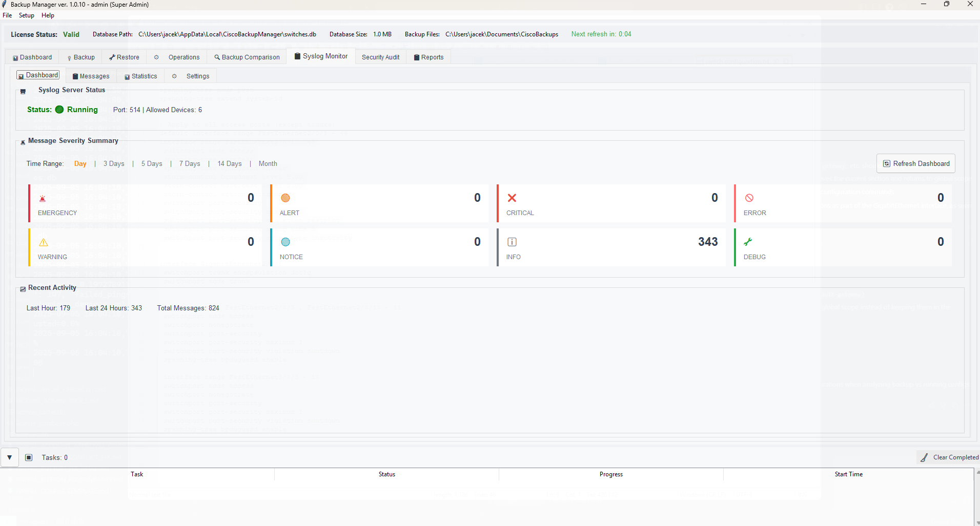Click Clear Completed tasks button
980x526 pixels.
[949, 457]
